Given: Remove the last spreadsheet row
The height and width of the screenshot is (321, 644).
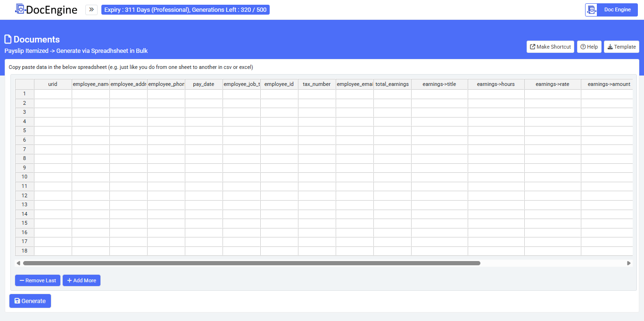Looking at the screenshot, I should [x=38, y=280].
